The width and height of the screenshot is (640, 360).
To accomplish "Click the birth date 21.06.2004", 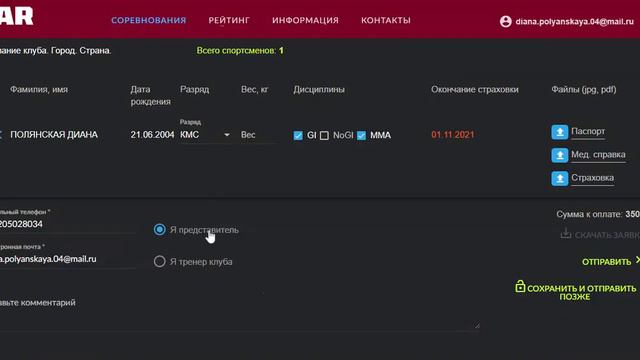I will pyautogui.click(x=152, y=135).
